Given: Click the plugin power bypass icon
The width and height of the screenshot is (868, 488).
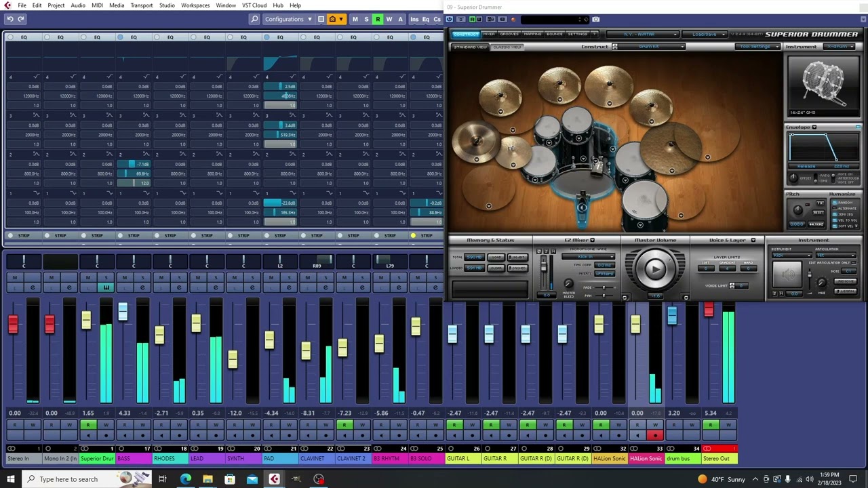Looking at the screenshot, I should tap(450, 19).
